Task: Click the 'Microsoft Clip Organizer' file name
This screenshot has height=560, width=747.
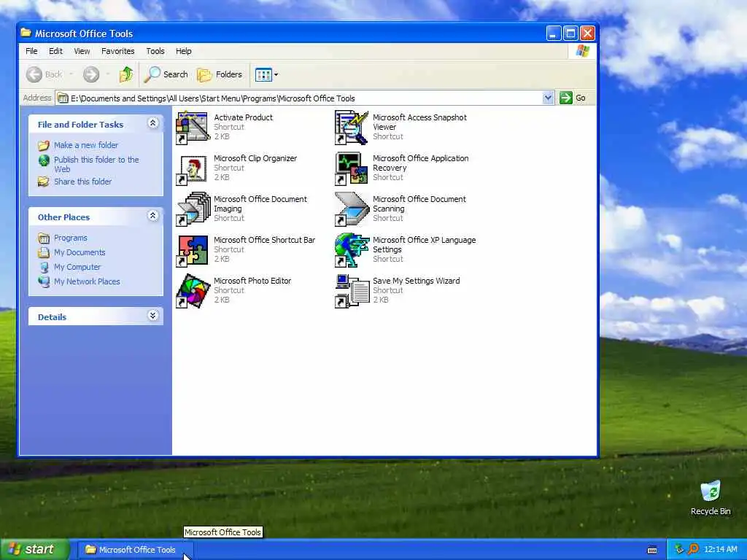Action: click(x=255, y=158)
